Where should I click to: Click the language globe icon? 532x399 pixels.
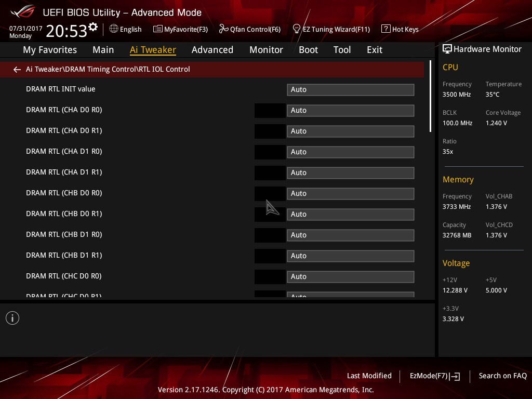[114, 29]
